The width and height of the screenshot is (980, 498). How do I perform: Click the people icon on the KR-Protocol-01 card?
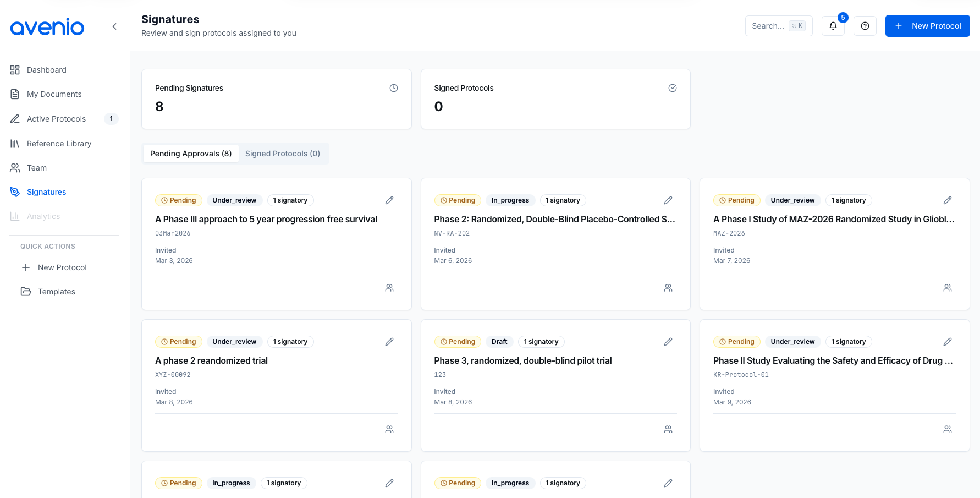(x=948, y=429)
